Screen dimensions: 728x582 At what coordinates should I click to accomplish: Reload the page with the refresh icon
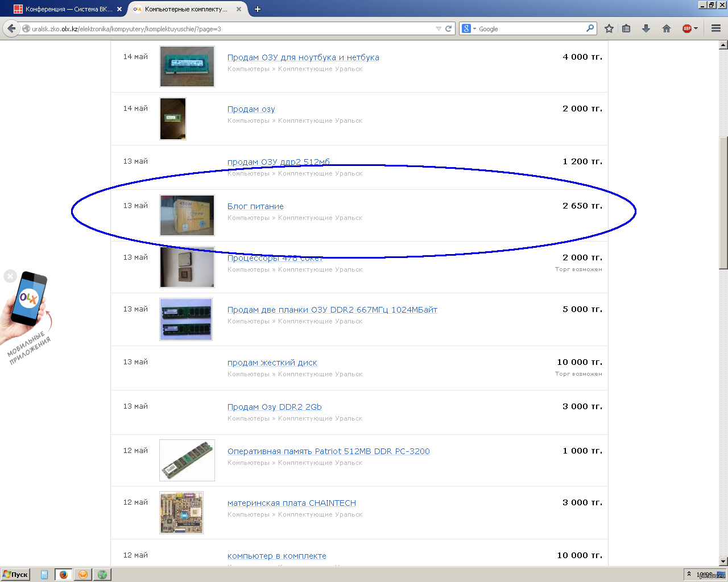[x=449, y=28]
